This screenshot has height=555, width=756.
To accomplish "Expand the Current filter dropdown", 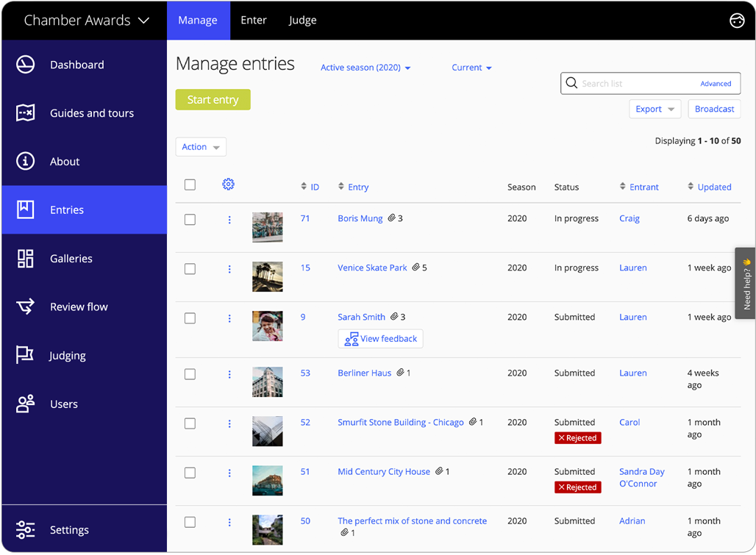I will [x=471, y=67].
